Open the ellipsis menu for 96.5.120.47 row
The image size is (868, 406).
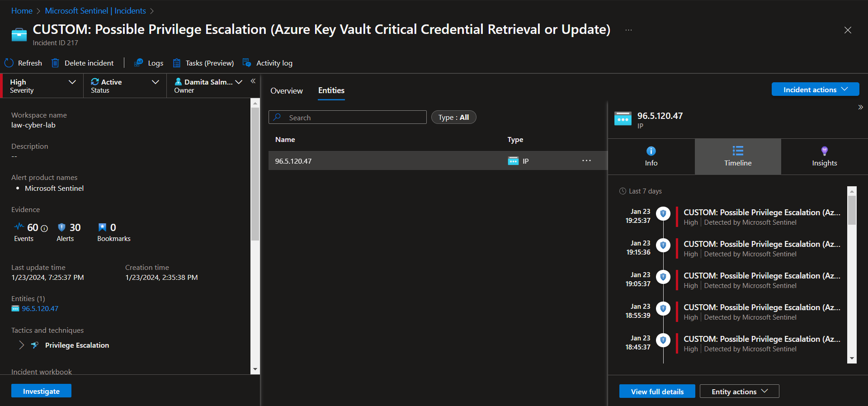click(586, 161)
